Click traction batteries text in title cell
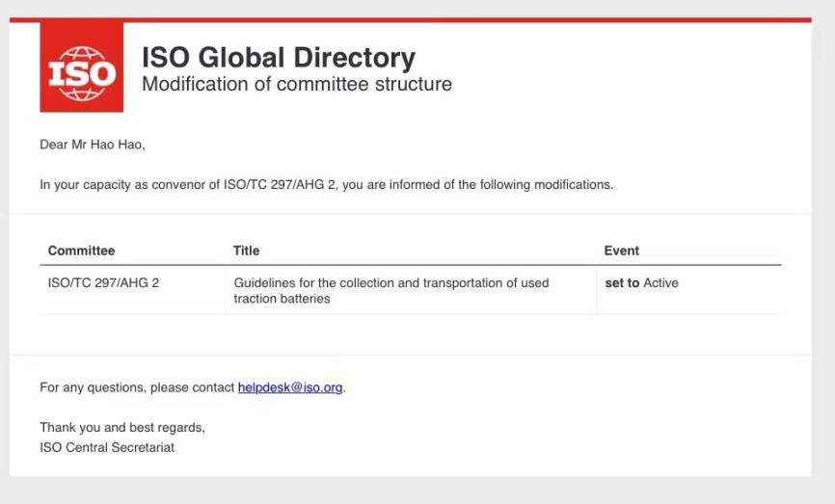Image resolution: width=835 pixels, height=504 pixels. [282, 299]
